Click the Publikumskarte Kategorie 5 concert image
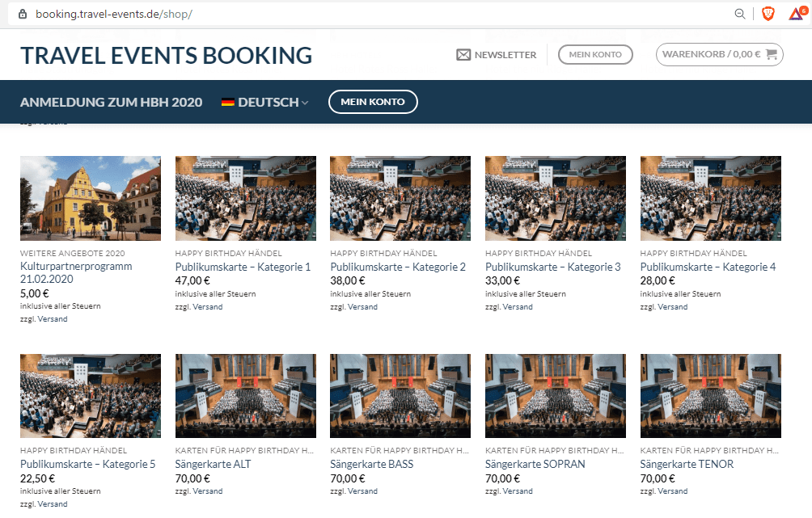 click(x=91, y=396)
